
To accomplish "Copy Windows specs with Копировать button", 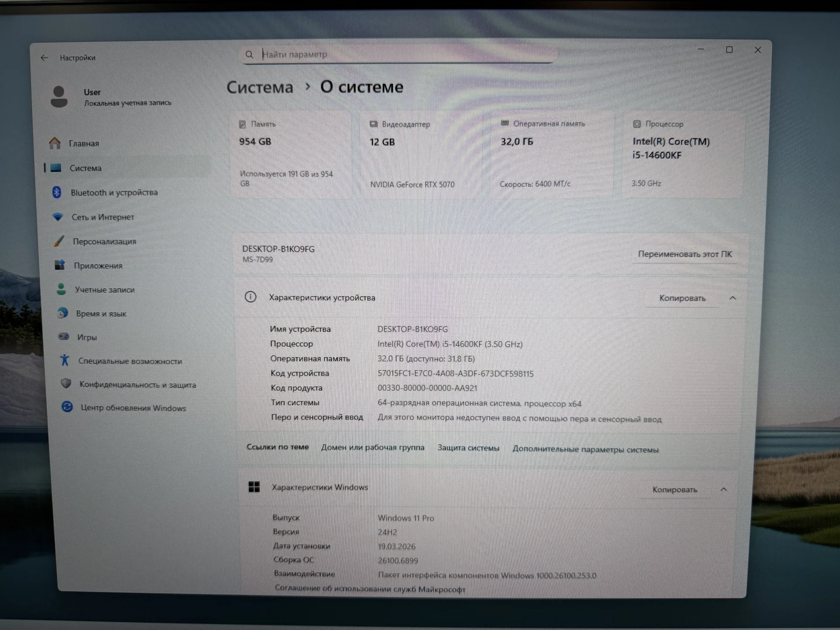I will [675, 490].
